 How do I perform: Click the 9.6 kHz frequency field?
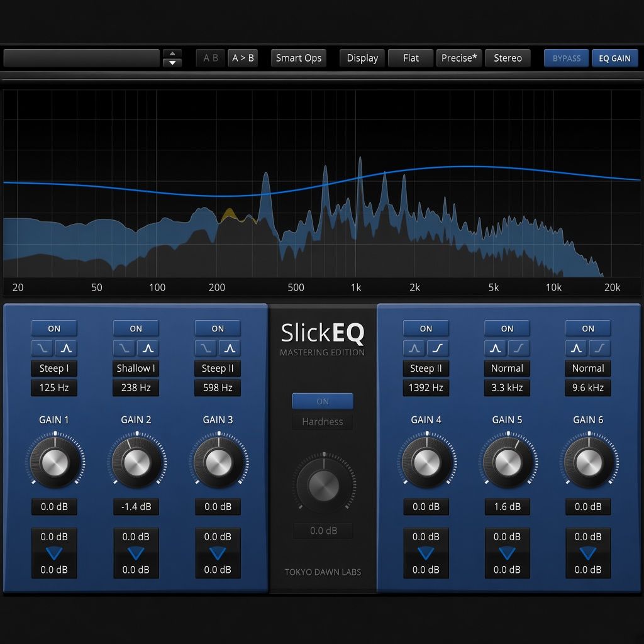(x=588, y=387)
